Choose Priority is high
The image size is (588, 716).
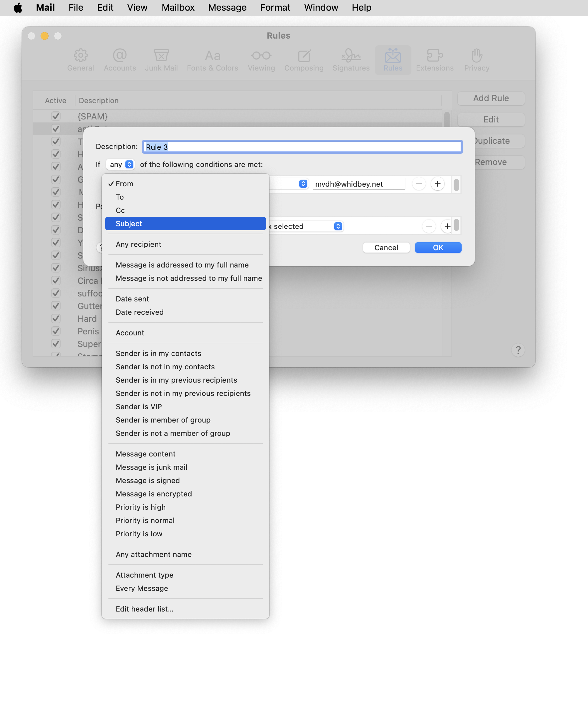(185, 507)
